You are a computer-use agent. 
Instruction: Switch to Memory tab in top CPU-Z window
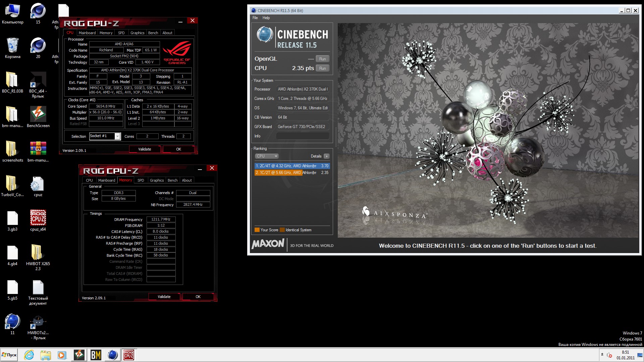[106, 33]
